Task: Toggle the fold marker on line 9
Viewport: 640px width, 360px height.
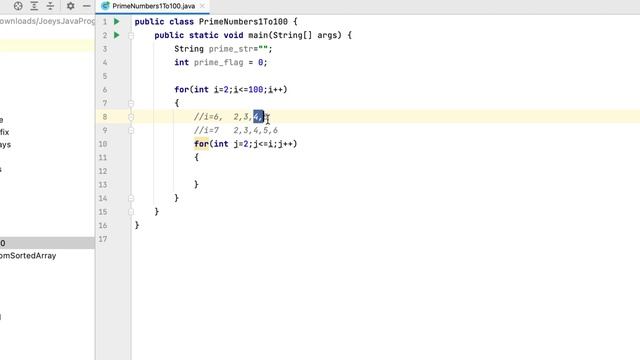Action: tap(131, 131)
